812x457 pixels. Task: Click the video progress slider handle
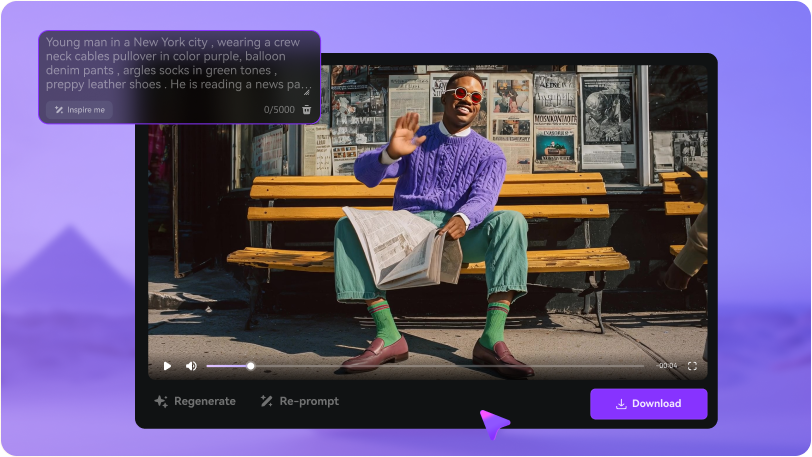(x=251, y=366)
